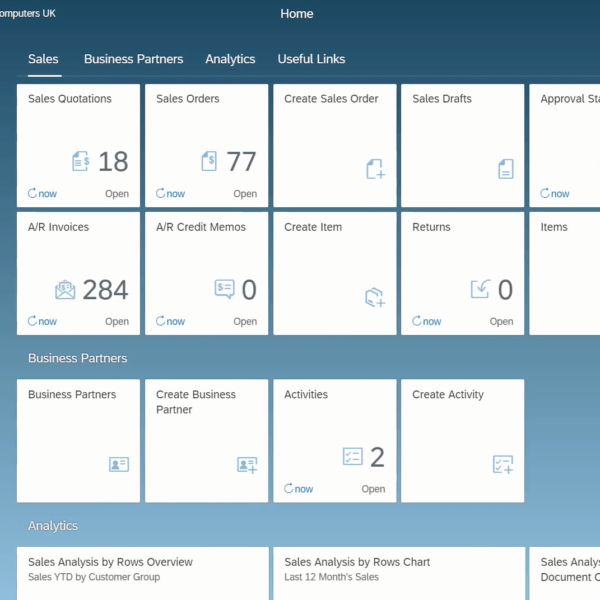Click the Home page title

(x=297, y=14)
